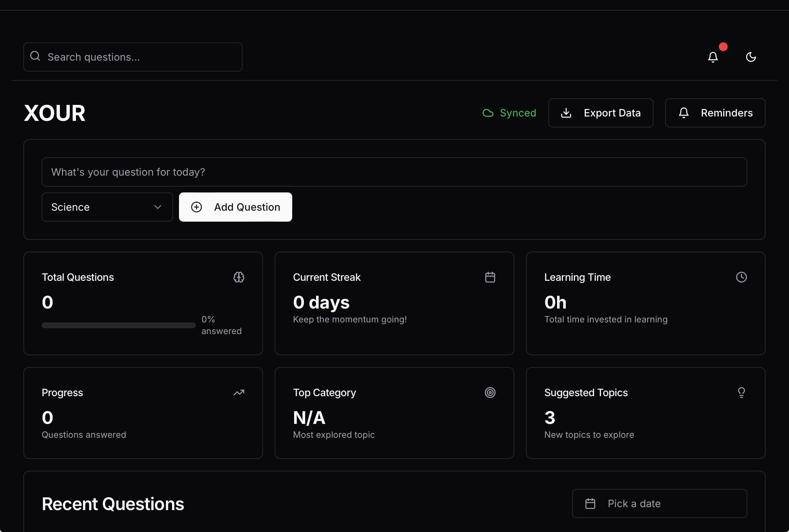The height and width of the screenshot is (532, 789).
Task: Enable reminders via the bell toggle button
Action: pyautogui.click(x=715, y=112)
